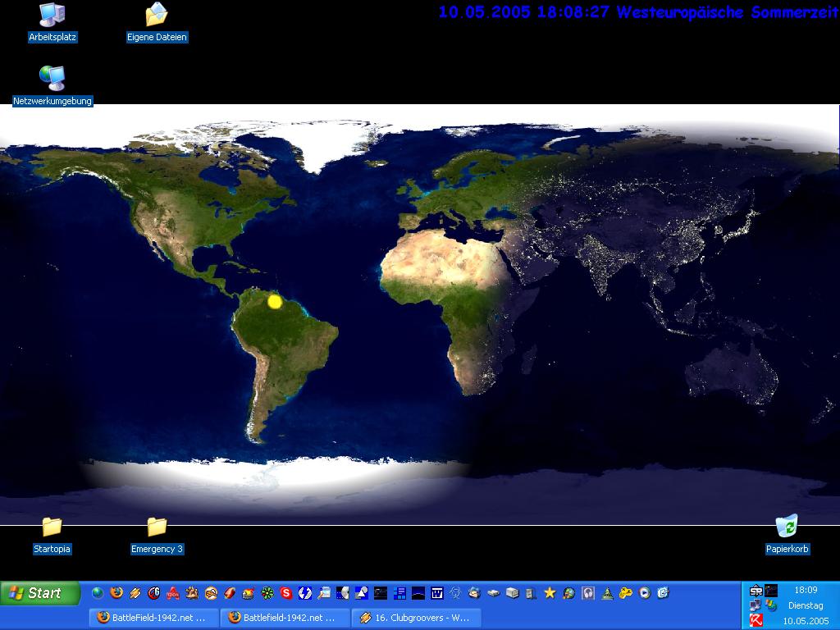Image resolution: width=840 pixels, height=630 pixels.
Task: Launch Windows Media Player from quick launch
Action: [x=645, y=592]
